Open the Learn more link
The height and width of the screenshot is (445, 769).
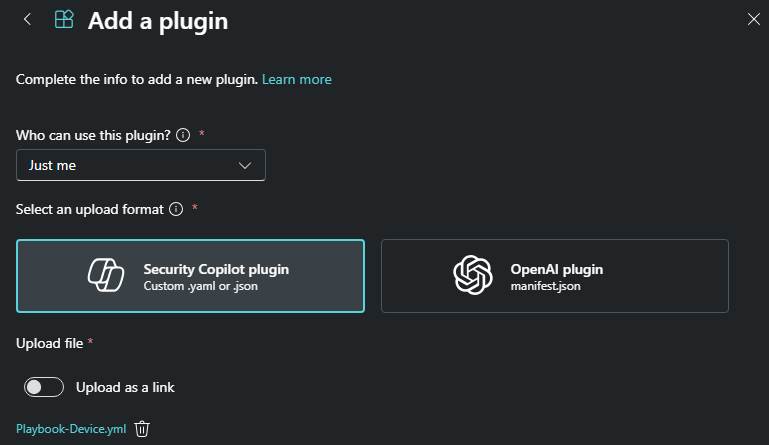(297, 79)
